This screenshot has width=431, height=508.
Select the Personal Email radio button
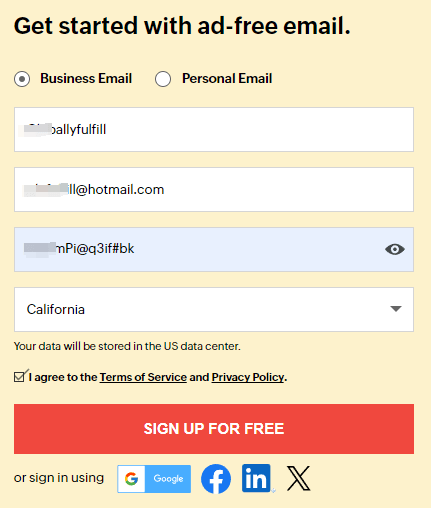point(163,79)
